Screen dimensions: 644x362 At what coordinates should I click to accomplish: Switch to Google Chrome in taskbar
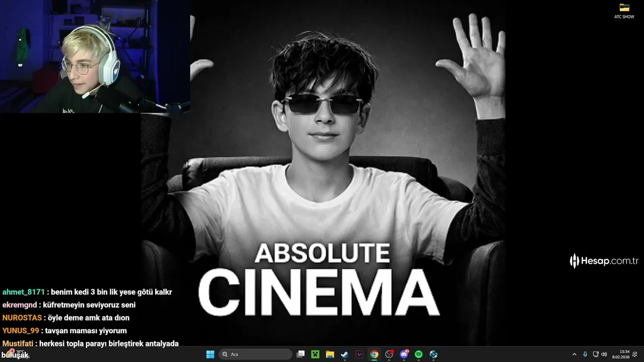click(x=374, y=354)
